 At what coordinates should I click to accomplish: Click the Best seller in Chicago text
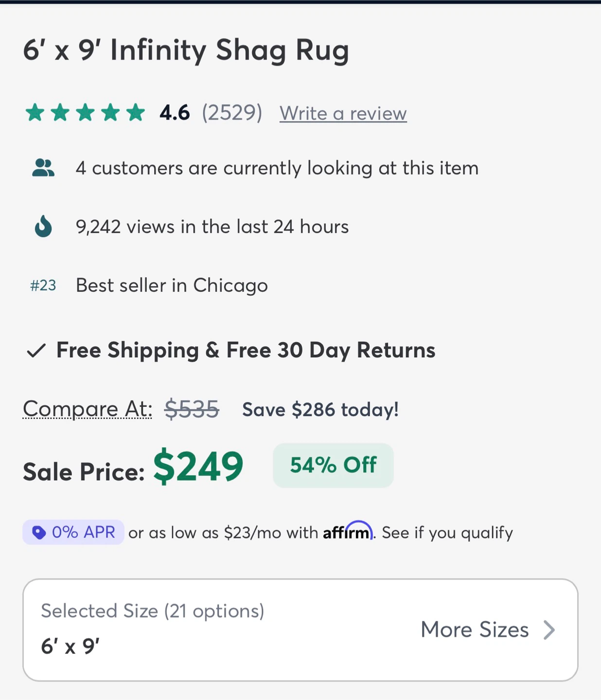(x=172, y=286)
